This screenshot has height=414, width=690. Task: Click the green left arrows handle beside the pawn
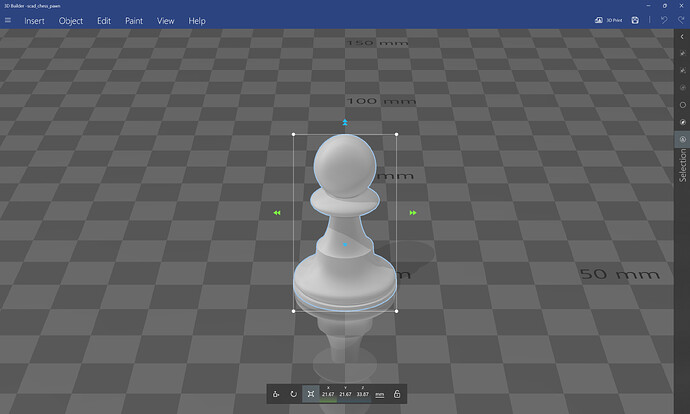[x=277, y=212]
